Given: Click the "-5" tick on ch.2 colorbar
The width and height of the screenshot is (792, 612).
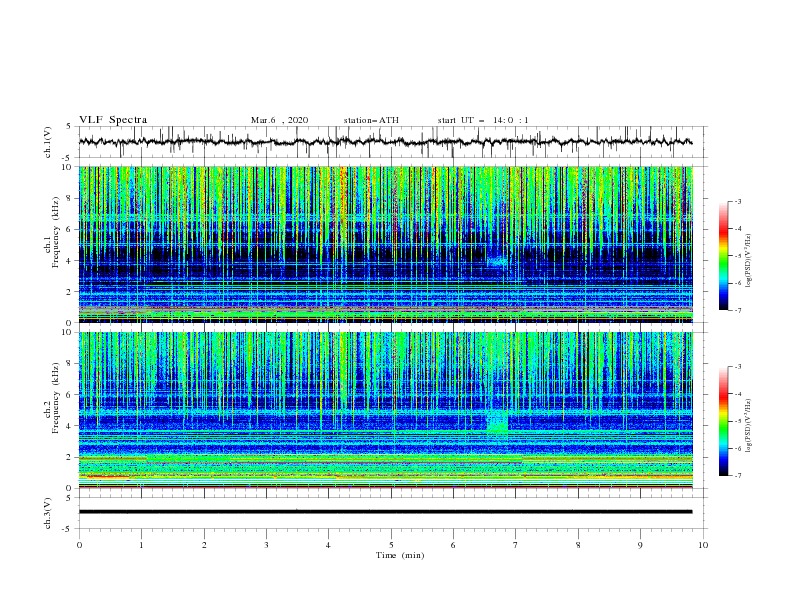Looking at the screenshot, I should (x=738, y=421).
